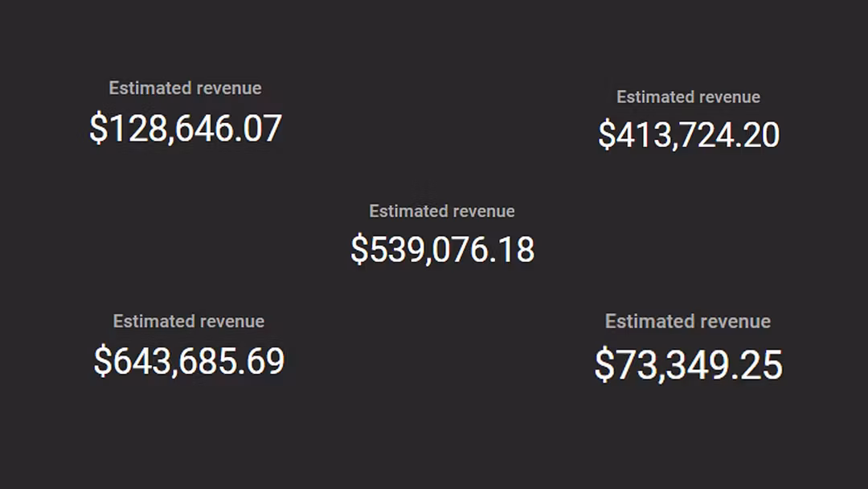Click the dollar sign of $413,724.20

click(606, 135)
